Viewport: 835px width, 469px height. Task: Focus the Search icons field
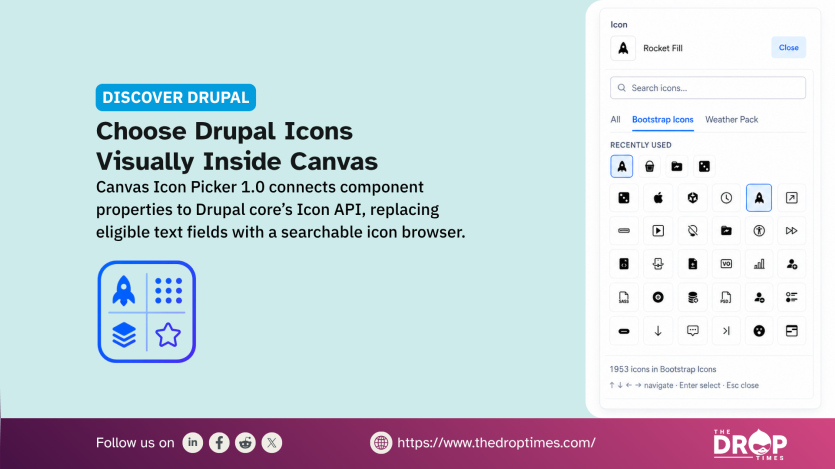708,88
